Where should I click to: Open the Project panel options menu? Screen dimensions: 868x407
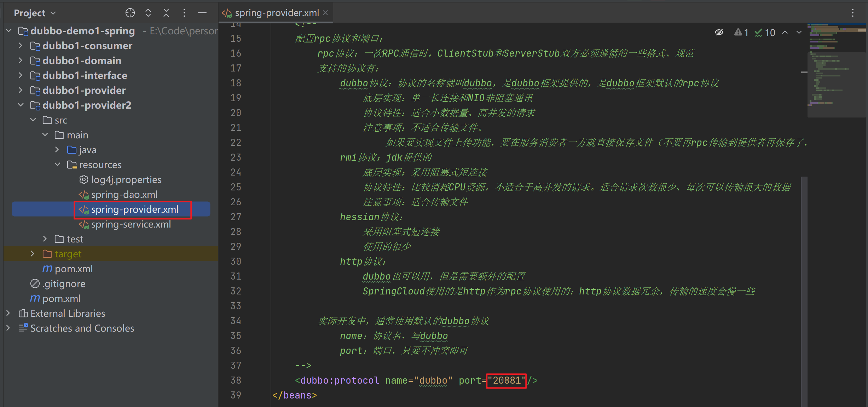(x=184, y=13)
